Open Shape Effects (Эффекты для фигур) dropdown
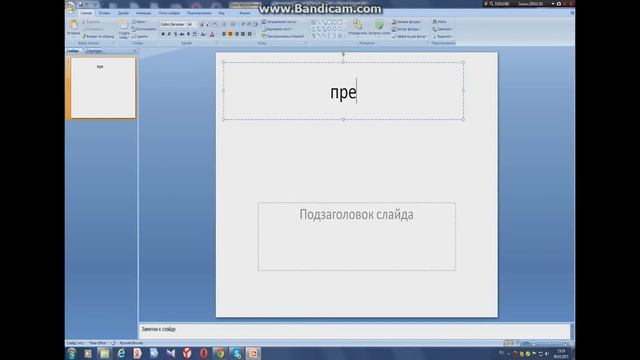The width and height of the screenshot is (640, 360). click(x=409, y=36)
